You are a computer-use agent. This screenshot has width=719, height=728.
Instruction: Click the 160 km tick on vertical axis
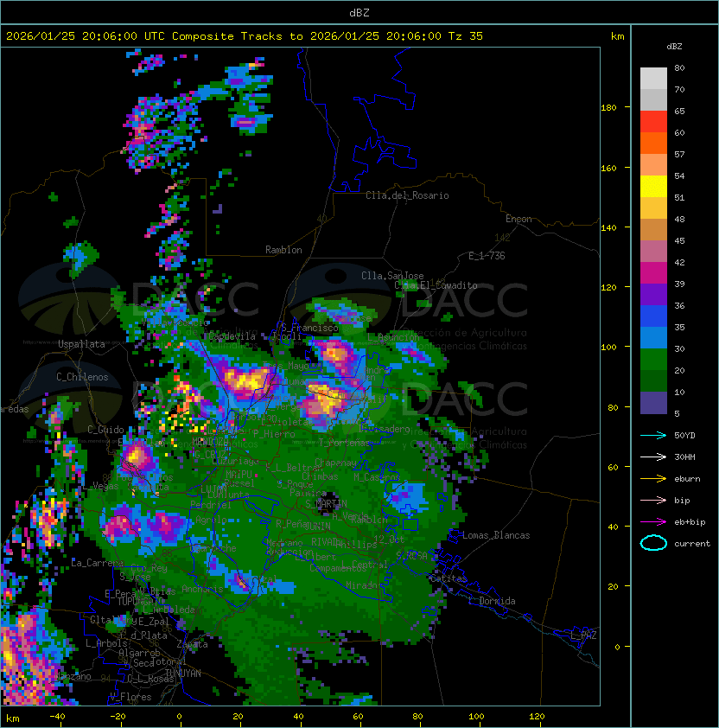[608, 168]
